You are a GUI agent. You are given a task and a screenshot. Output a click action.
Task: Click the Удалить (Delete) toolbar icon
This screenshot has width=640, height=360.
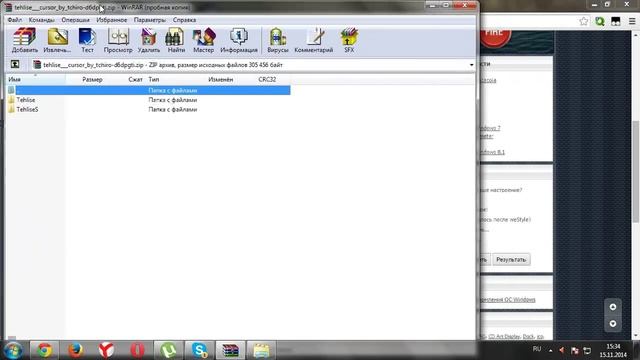[x=149, y=40]
